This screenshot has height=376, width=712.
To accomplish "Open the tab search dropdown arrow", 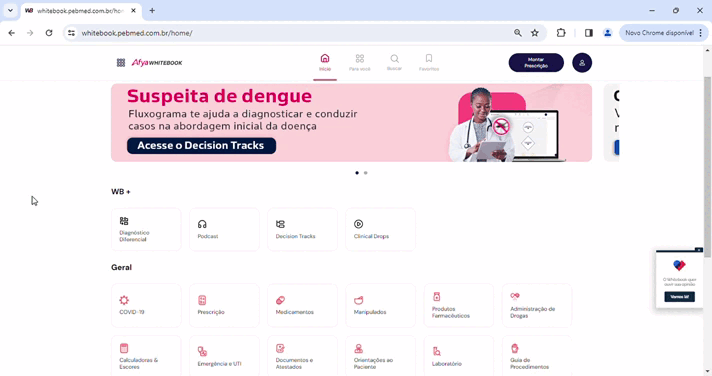I will [x=10, y=10].
